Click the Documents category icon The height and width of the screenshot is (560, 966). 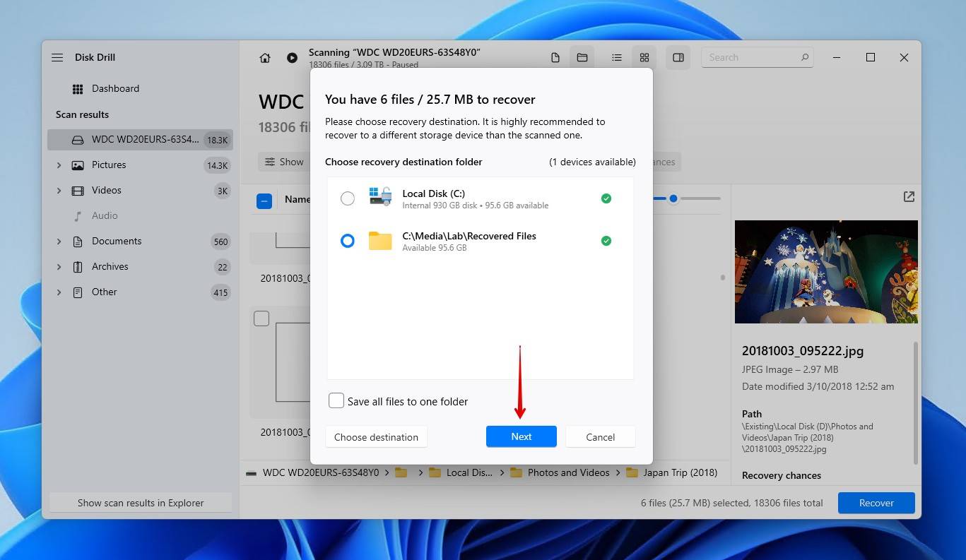(x=78, y=242)
